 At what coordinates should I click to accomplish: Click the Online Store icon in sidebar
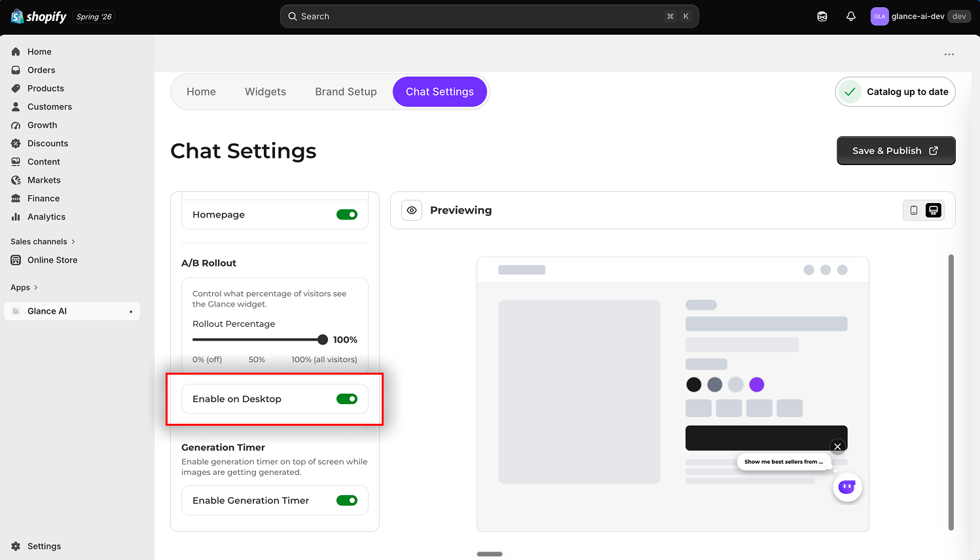pyautogui.click(x=16, y=260)
